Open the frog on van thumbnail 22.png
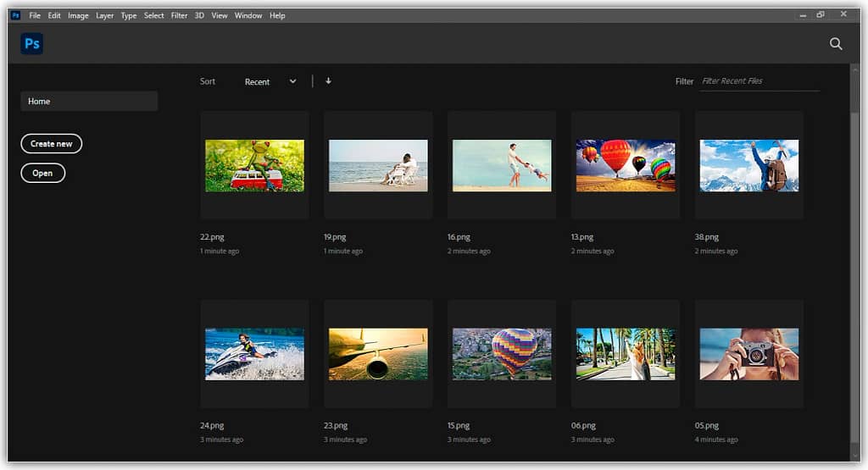Screen dimensions: 868x470 [x=254, y=165]
